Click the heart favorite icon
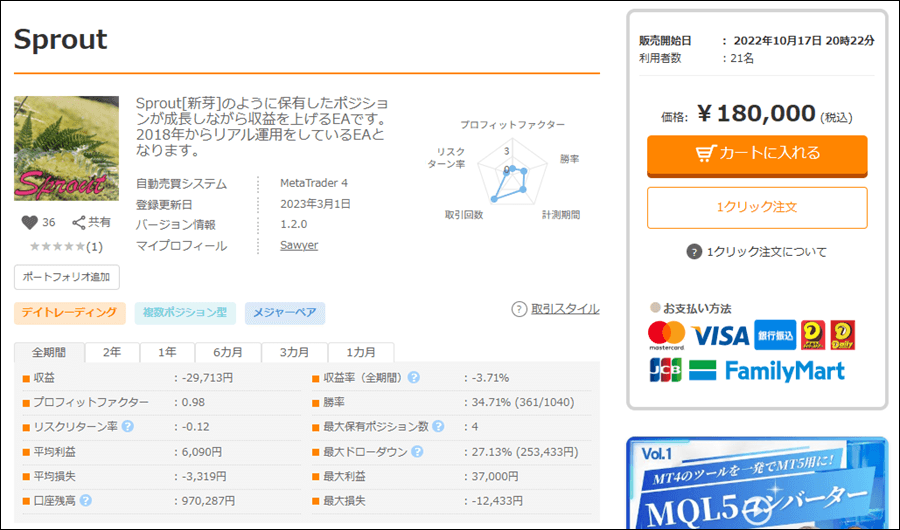The height and width of the screenshot is (530, 900). (x=29, y=222)
